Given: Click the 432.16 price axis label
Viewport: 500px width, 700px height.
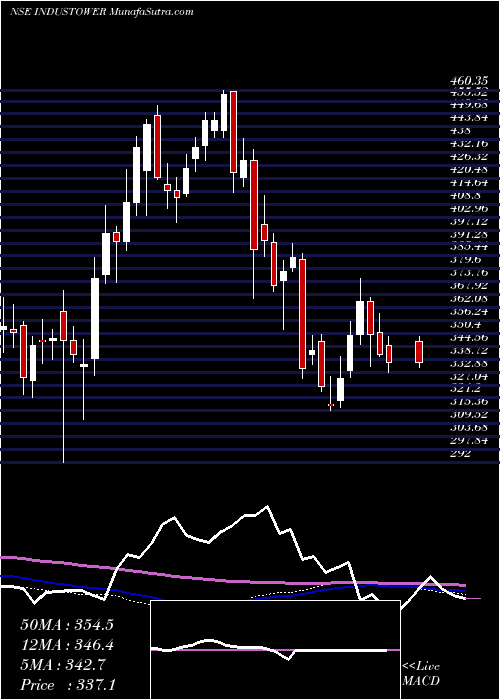Looking at the screenshot, I should click(468, 144).
